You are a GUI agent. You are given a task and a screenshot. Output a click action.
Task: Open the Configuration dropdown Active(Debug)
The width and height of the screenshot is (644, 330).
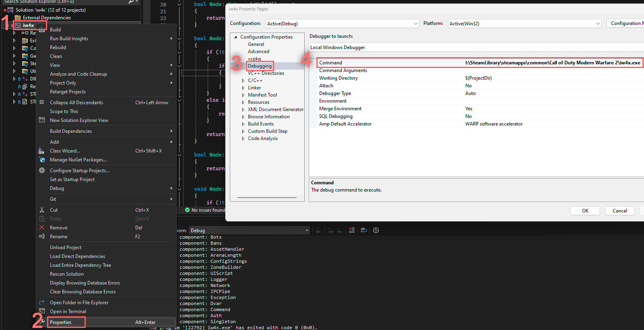342,24
